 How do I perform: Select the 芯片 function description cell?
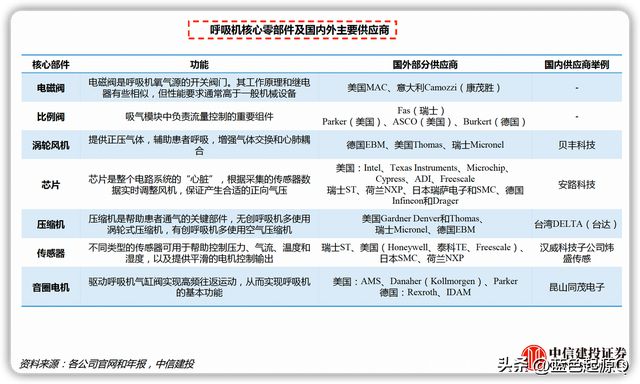(199, 184)
